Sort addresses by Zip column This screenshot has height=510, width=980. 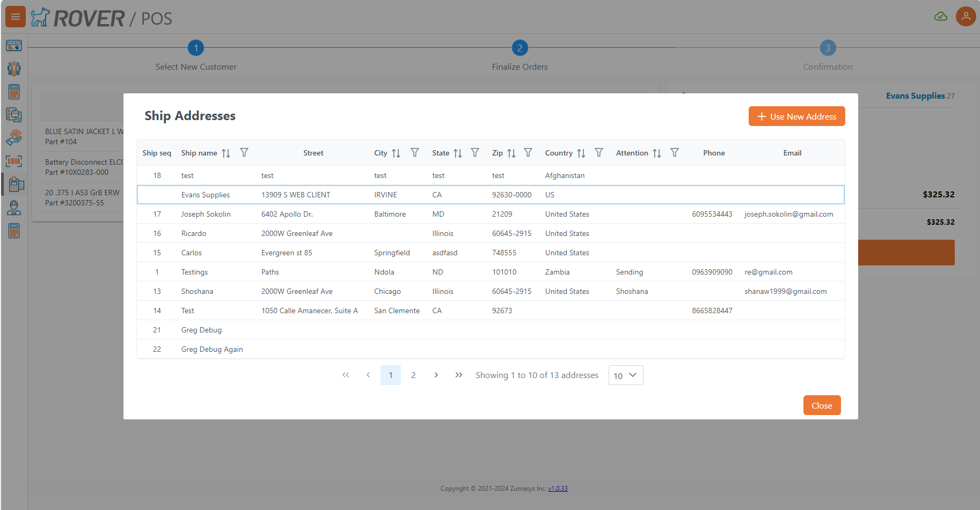(511, 153)
